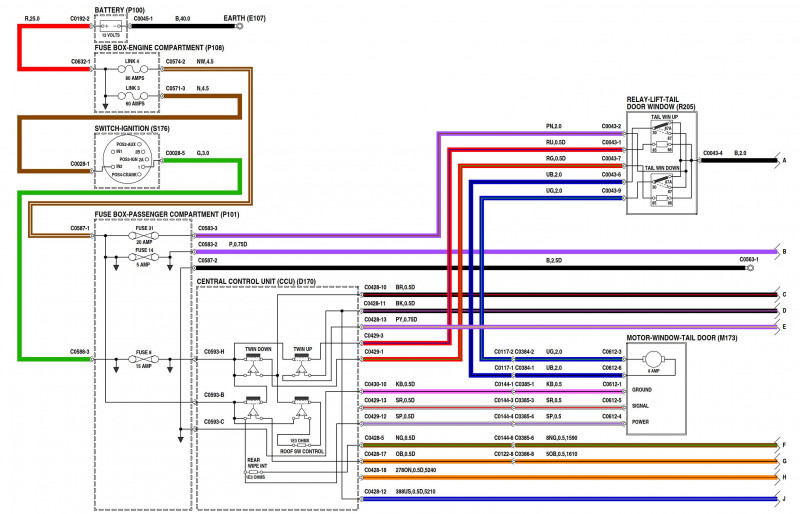Click the 12 volt battery symbol
Screen dimensions: 800x514
(x=111, y=26)
